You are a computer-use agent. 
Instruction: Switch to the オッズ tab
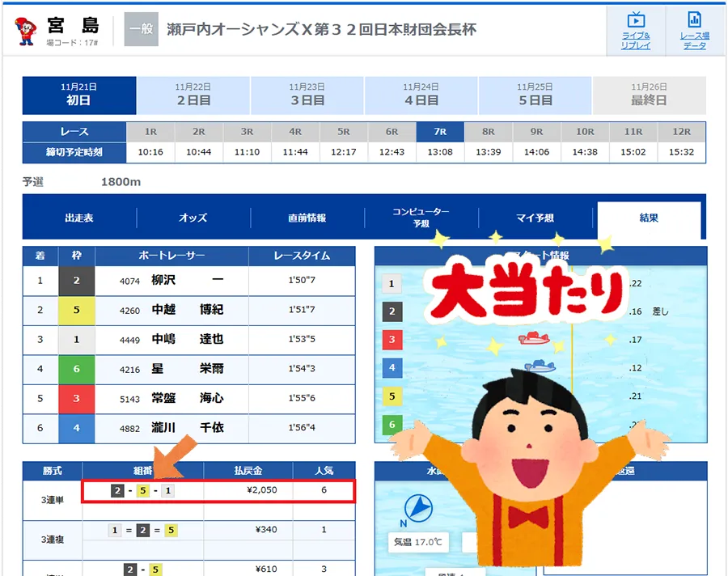tap(193, 218)
